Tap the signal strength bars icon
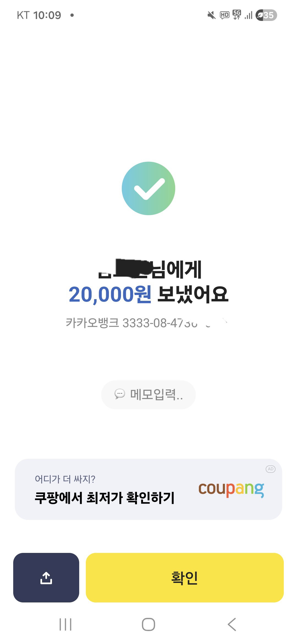The image size is (297, 644). coord(248,15)
